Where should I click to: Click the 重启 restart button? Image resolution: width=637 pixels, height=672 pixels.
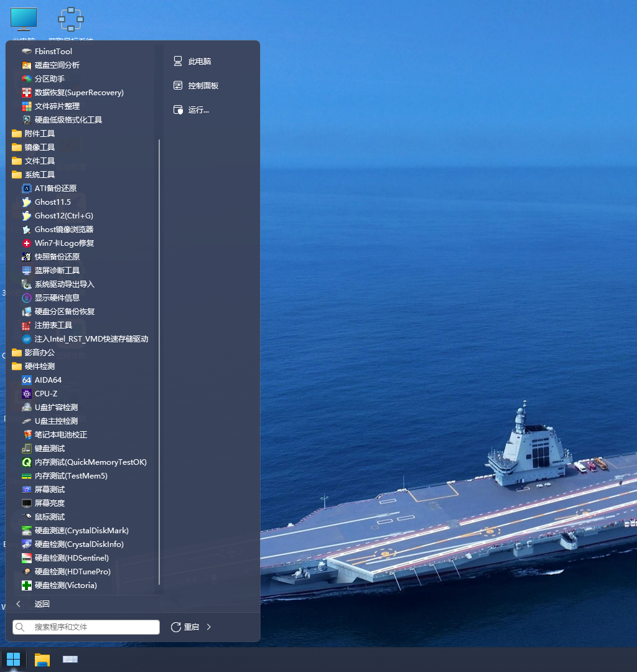click(185, 627)
